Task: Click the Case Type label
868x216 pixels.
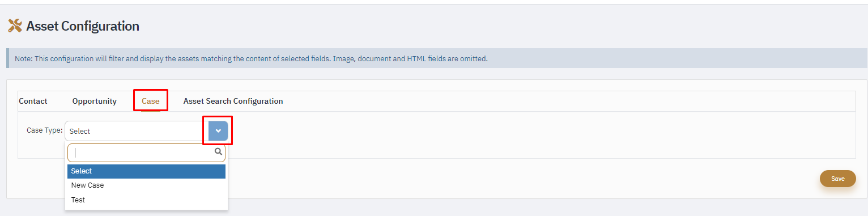Action: tap(44, 130)
